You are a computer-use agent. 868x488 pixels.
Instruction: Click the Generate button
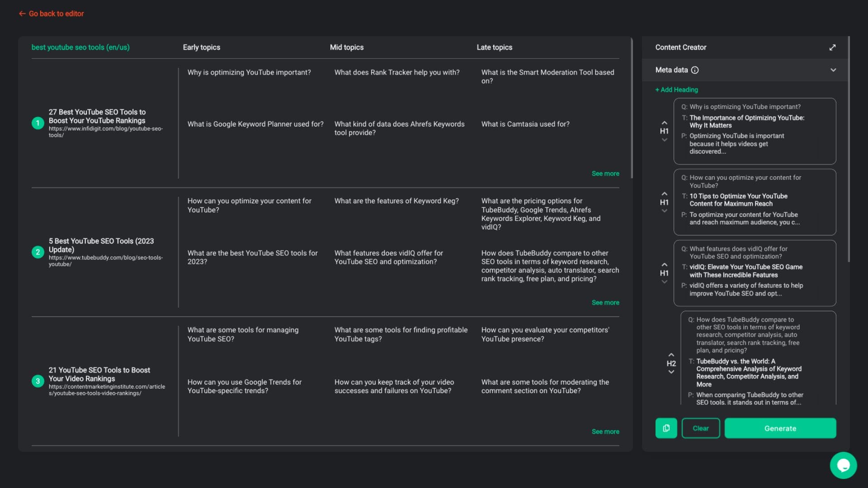[x=780, y=428]
